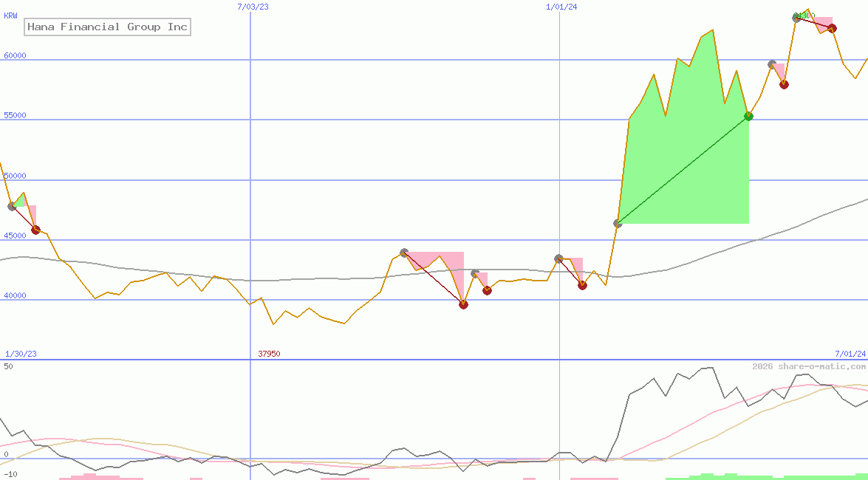
Task: Select the gray marker starting the big green trade
Action: coord(618,222)
